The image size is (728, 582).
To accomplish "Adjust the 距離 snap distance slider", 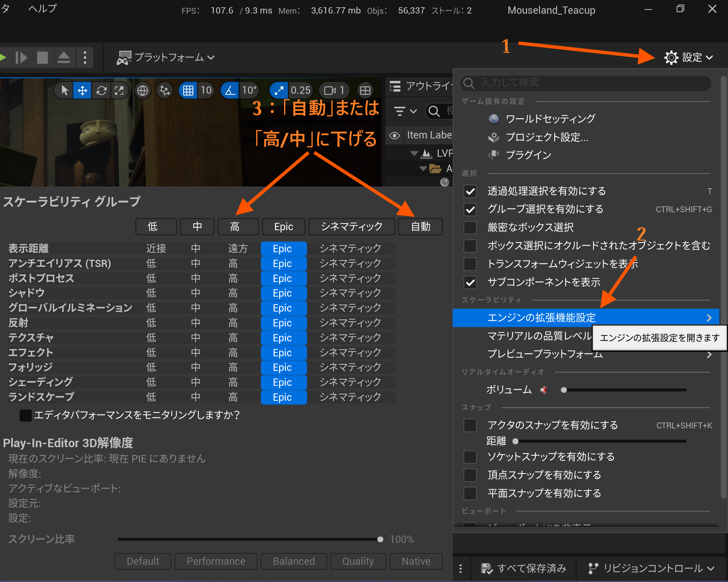I will pos(515,441).
